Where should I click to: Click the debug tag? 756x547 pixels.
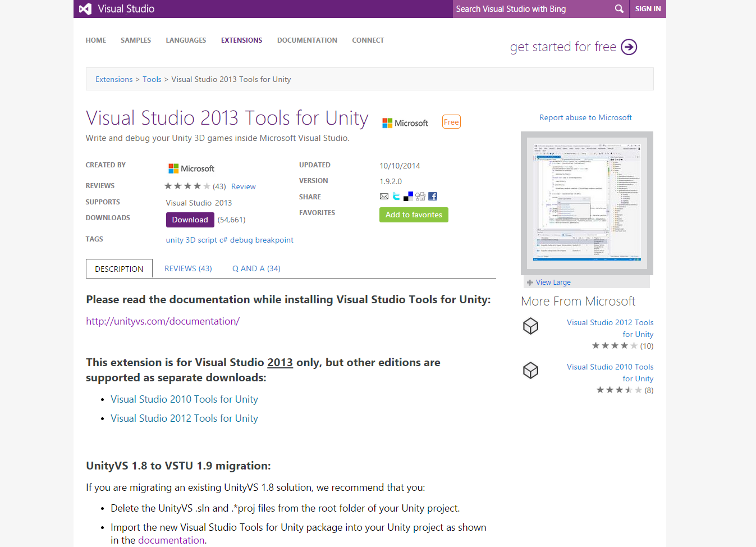(241, 240)
